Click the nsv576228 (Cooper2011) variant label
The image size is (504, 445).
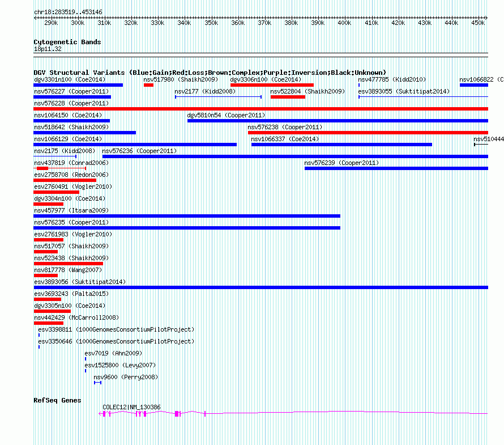(72, 103)
